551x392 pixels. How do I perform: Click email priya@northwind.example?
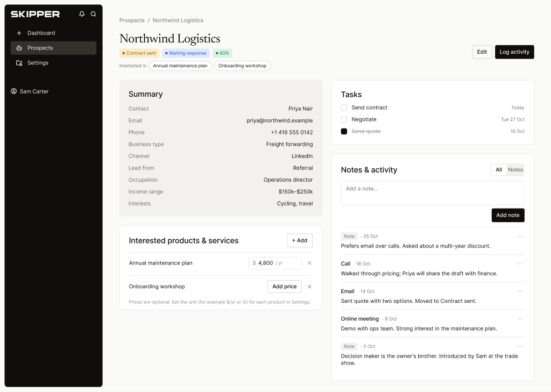280,120
